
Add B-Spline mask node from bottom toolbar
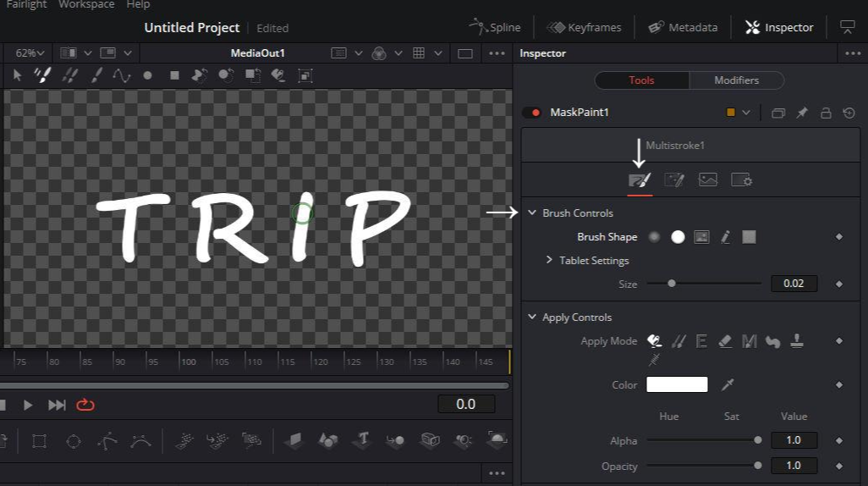pos(140,441)
